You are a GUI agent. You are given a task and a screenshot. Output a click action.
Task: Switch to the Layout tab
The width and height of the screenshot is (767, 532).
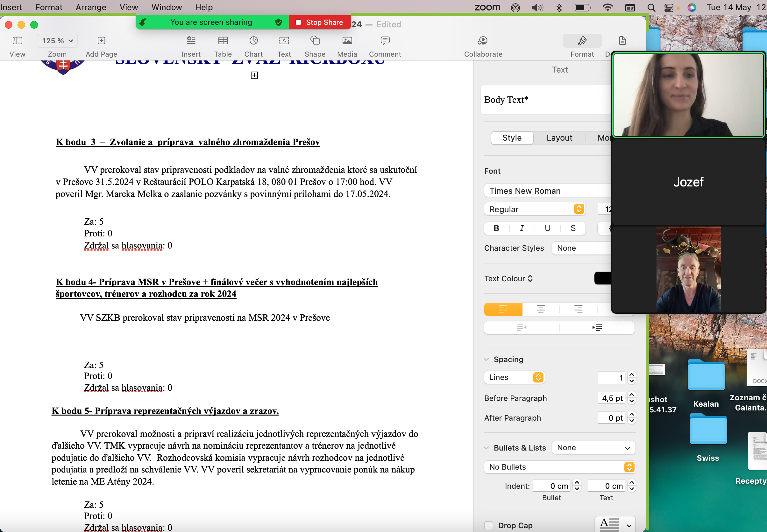click(x=559, y=138)
